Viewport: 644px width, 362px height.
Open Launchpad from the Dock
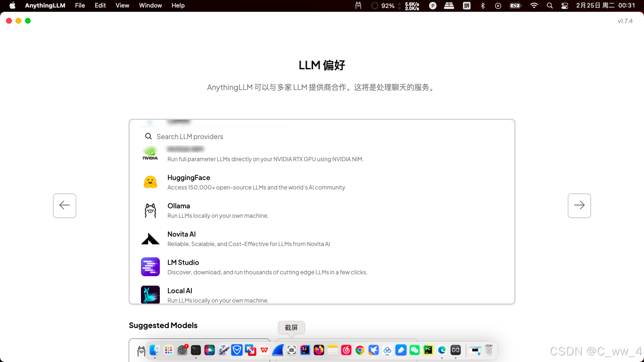(168, 350)
